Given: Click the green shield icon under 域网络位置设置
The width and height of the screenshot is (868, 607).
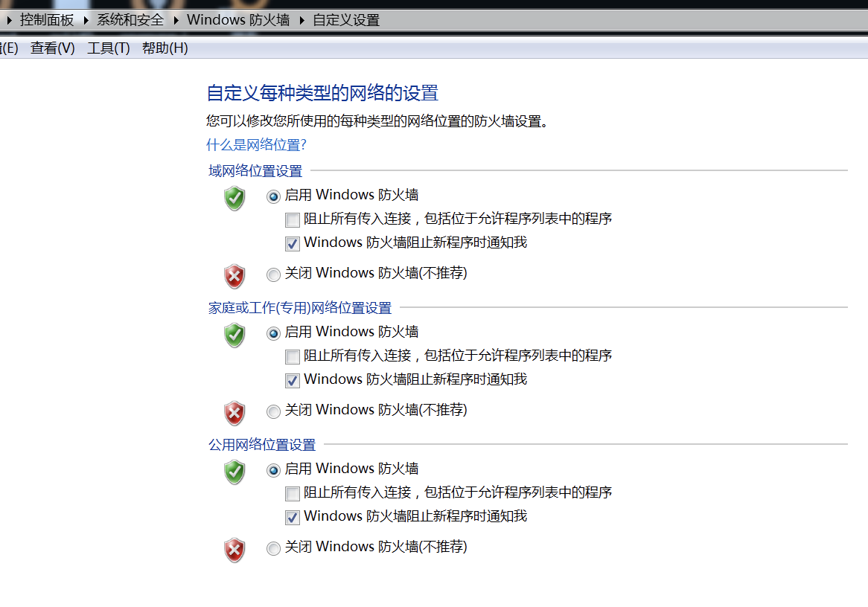Looking at the screenshot, I should pos(234,199).
